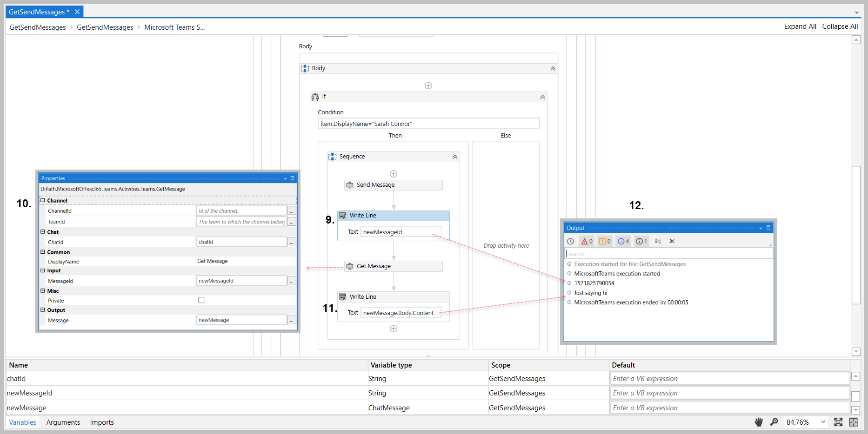Click the second Write Line activity icon
This screenshot has width=868, height=434.
tap(343, 297)
